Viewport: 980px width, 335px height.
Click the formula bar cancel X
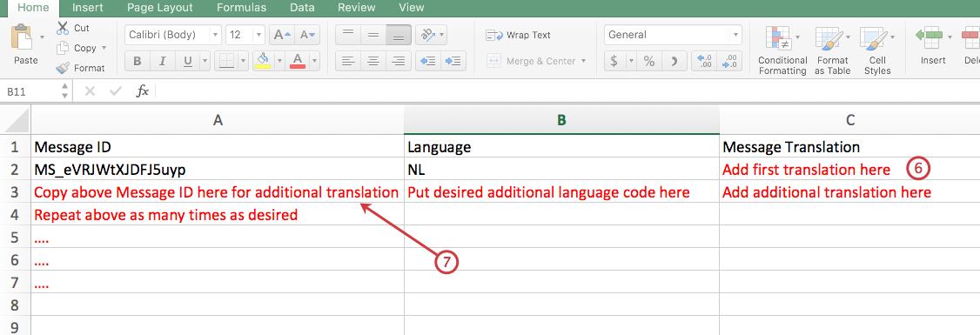pyautogui.click(x=90, y=91)
